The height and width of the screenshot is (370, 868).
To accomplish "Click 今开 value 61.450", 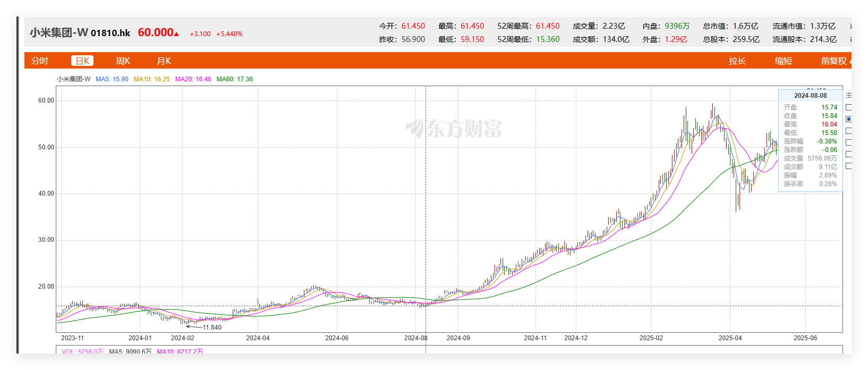I will [x=413, y=26].
